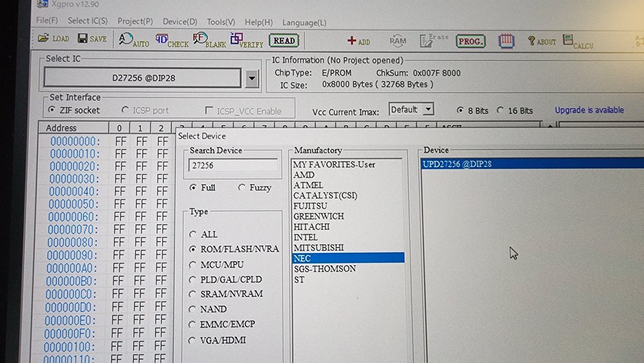Select UPD27256 @DIP28 in Device list
Image resolution: width=644 pixels, height=363 pixels.
(532, 164)
